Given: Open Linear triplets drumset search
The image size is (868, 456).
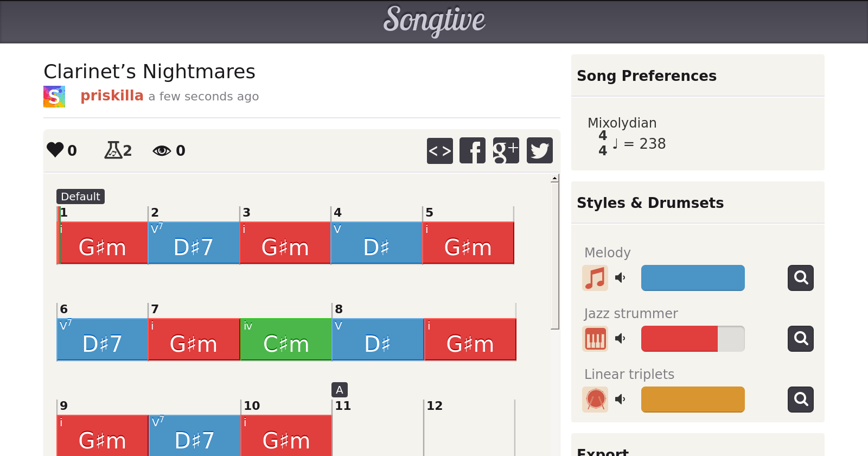Looking at the screenshot, I should click(x=800, y=400).
